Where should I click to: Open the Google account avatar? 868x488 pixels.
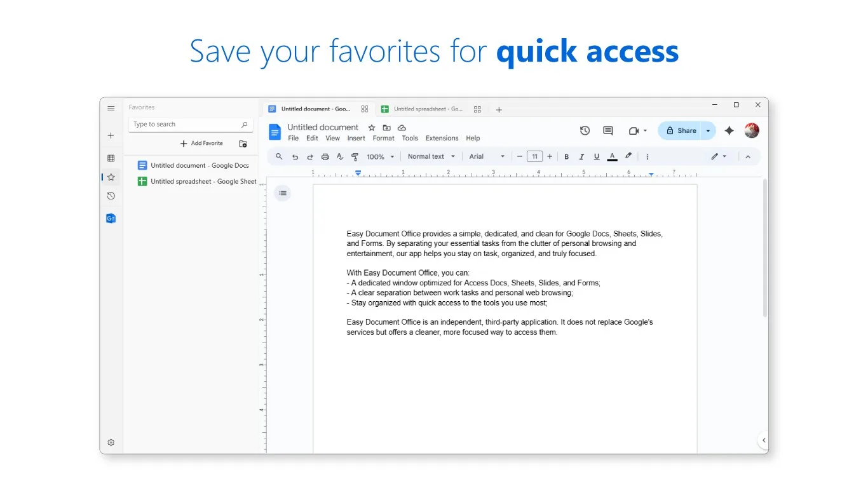point(752,130)
